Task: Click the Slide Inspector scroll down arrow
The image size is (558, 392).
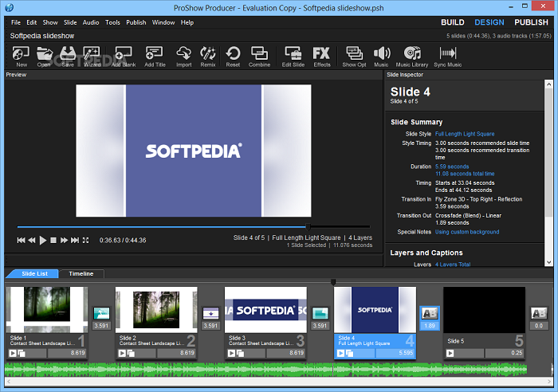Action: pos(548,262)
